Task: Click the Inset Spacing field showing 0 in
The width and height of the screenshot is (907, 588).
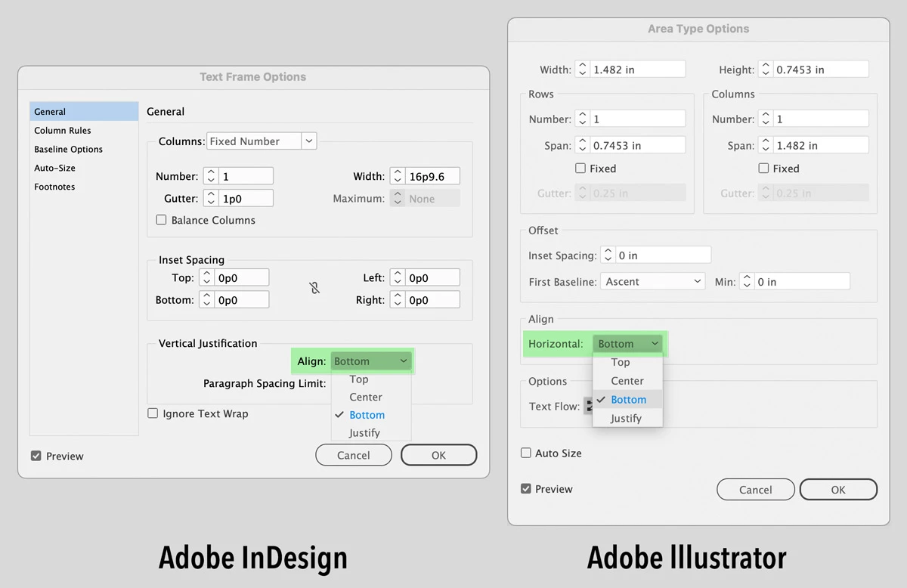Action: [x=663, y=255]
